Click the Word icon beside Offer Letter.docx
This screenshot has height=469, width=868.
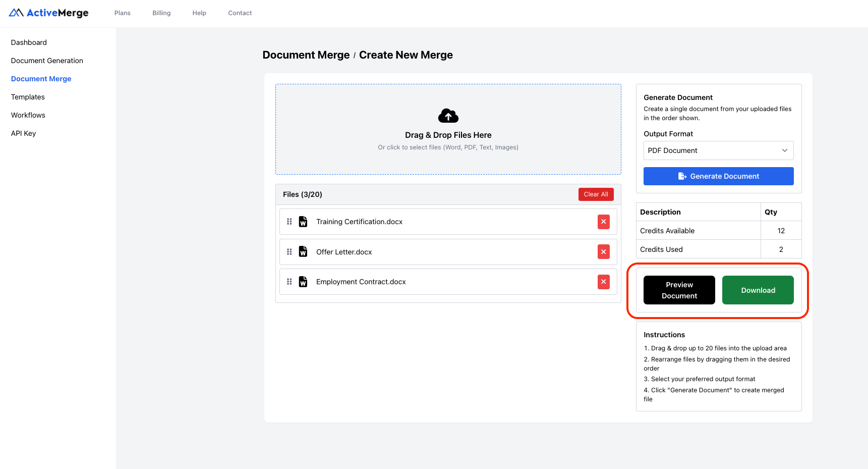(x=303, y=251)
